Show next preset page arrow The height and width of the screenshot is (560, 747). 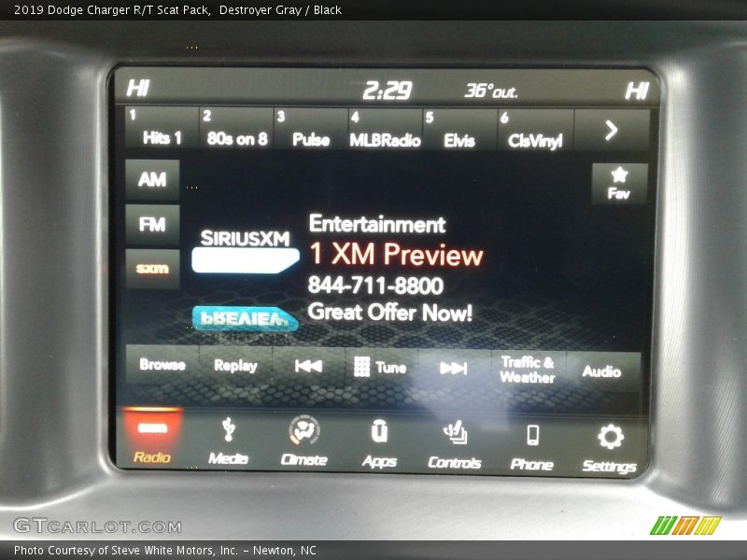[x=612, y=130]
